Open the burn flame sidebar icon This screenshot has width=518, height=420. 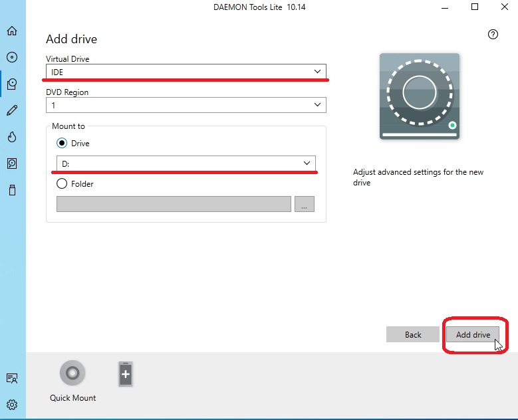12,137
